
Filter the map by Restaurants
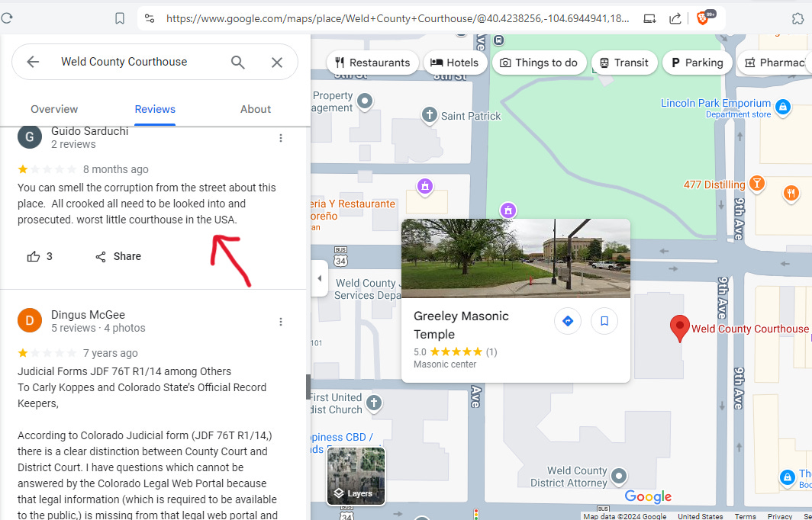tap(372, 63)
